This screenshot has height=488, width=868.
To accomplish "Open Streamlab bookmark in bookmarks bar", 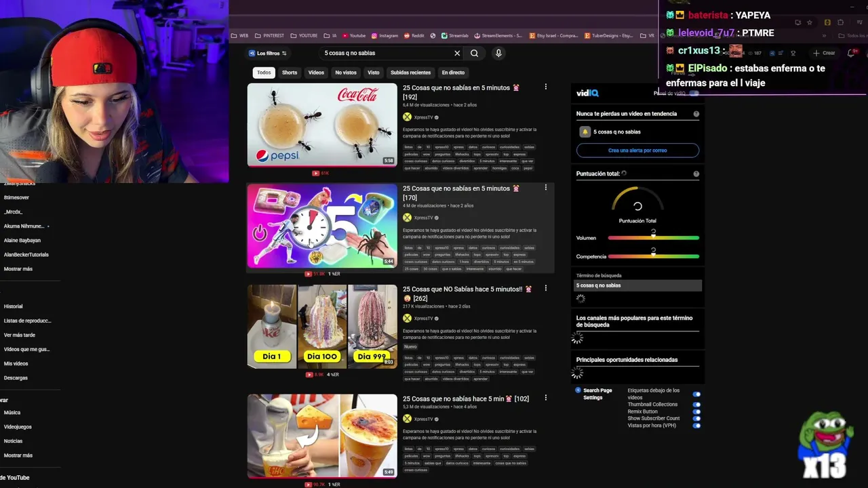I will click(454, 36).
